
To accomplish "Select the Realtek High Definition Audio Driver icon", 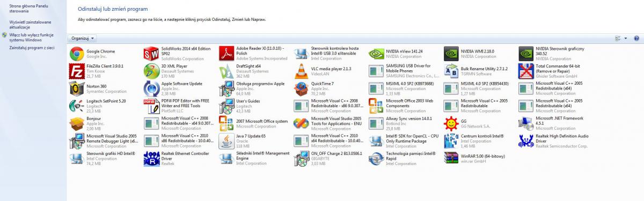I will (x=526, y=141).
